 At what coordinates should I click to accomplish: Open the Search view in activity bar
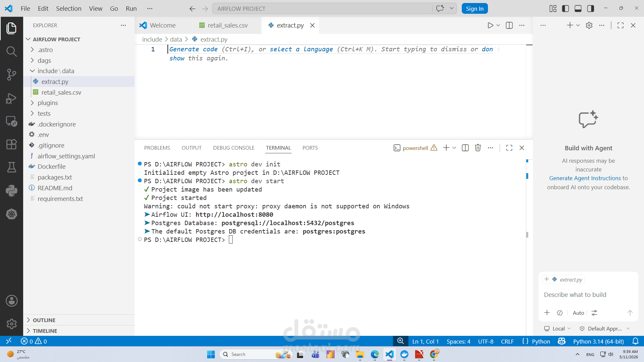[11, 51]
